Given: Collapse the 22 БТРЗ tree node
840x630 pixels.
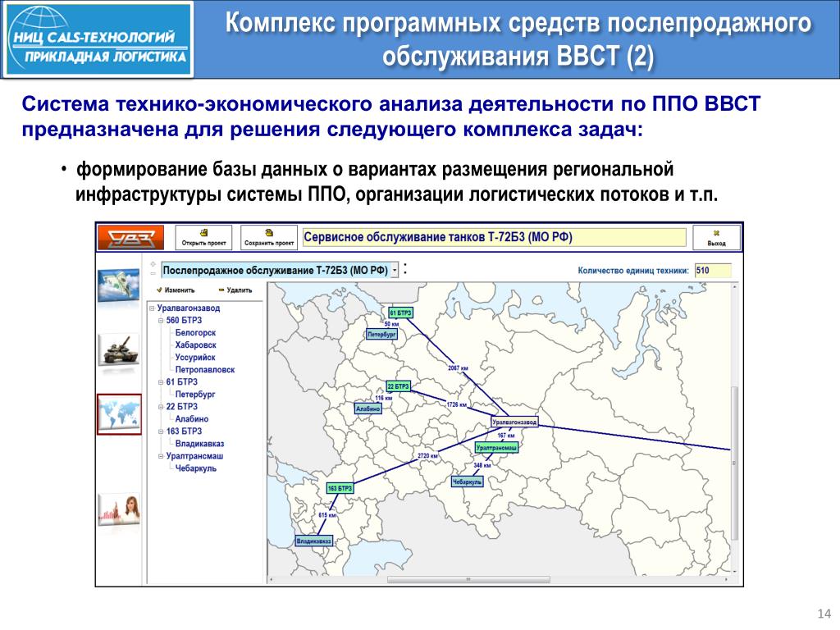Looking at the screenshot, I should (x=161, y=407).
